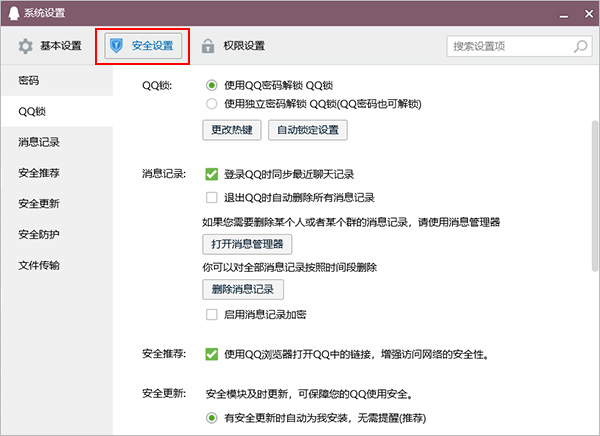Click the 你可以对全部消息记录按照时间段删除 text
Image resolution: width=600 pixels, height=436 pixels.
point(290,267)
